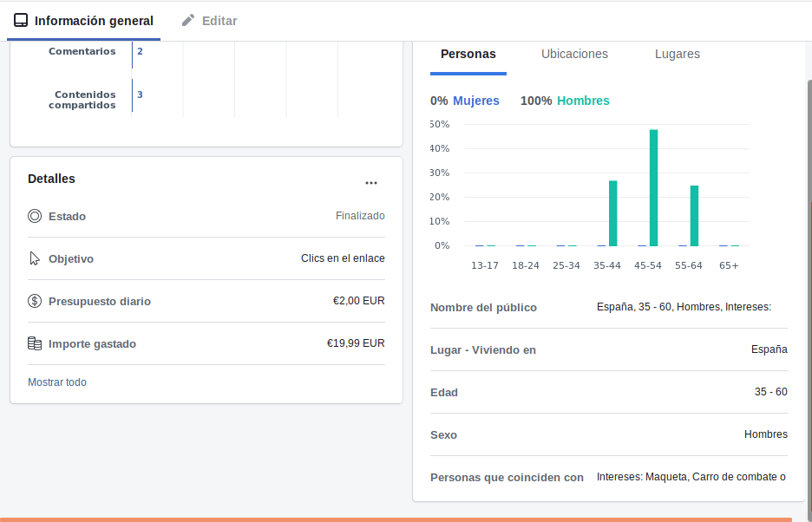The image size is (812, 522).
Task: Open the Detalles three-dot options menu
Action: [x=371, y=183]
